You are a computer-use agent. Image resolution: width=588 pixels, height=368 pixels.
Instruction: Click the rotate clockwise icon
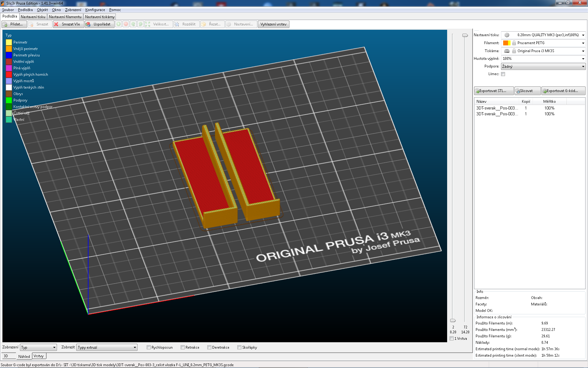pyautogui.click(x=141, y=24)
